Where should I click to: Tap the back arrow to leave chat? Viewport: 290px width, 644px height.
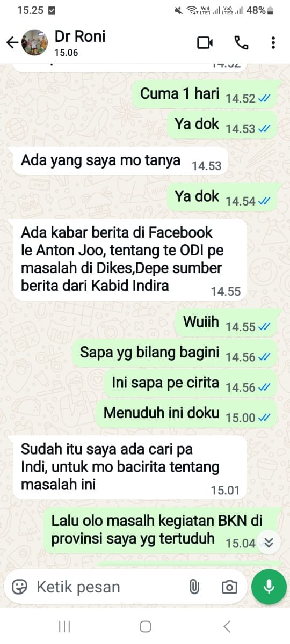[x=12, y=43]
